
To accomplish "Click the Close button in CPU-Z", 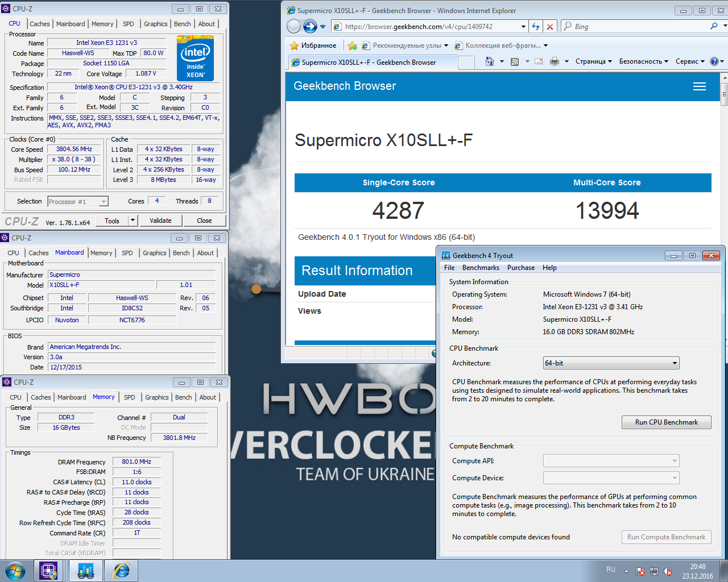I will (x=204, y=221).
